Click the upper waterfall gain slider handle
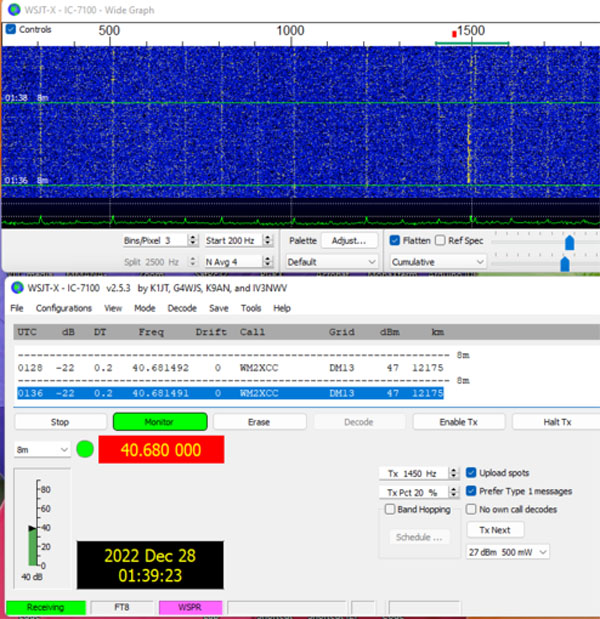The height and width of the screenshot is (619, 600). click(569, 242)
